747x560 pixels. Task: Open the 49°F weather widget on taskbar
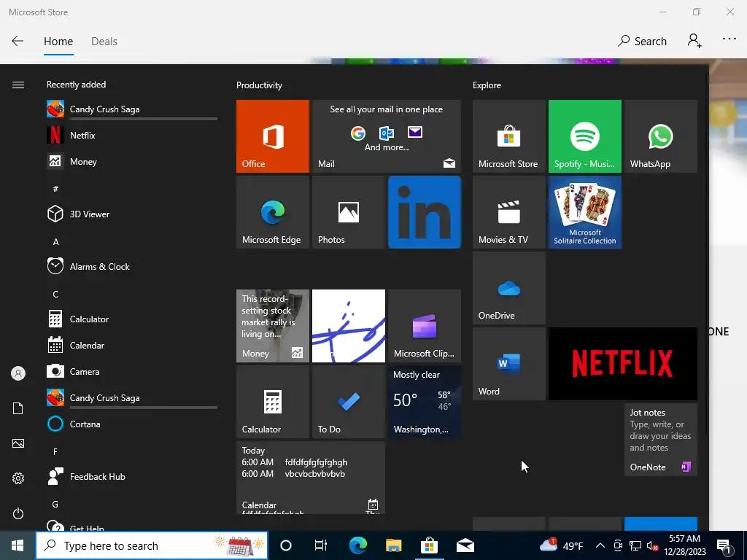pos(561,545)
